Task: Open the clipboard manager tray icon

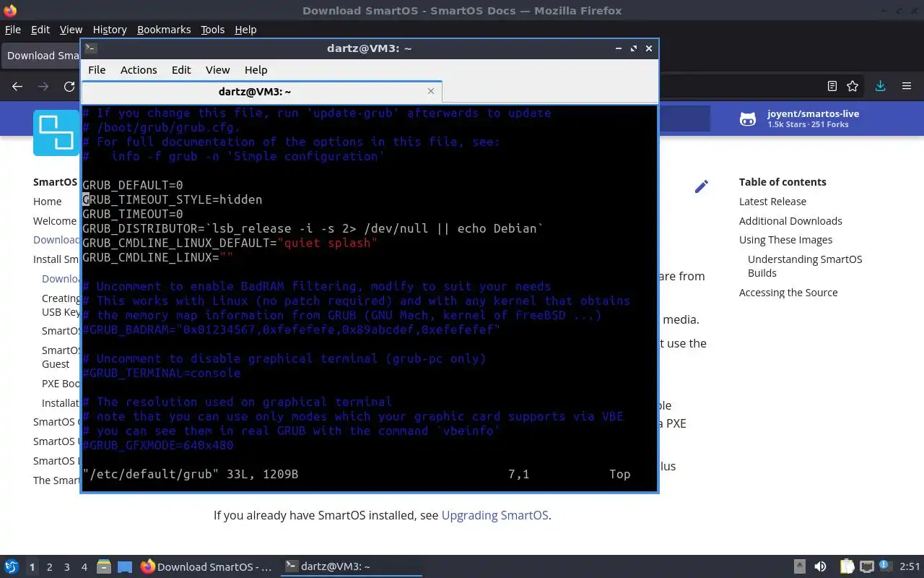Action: click(846, 567)
